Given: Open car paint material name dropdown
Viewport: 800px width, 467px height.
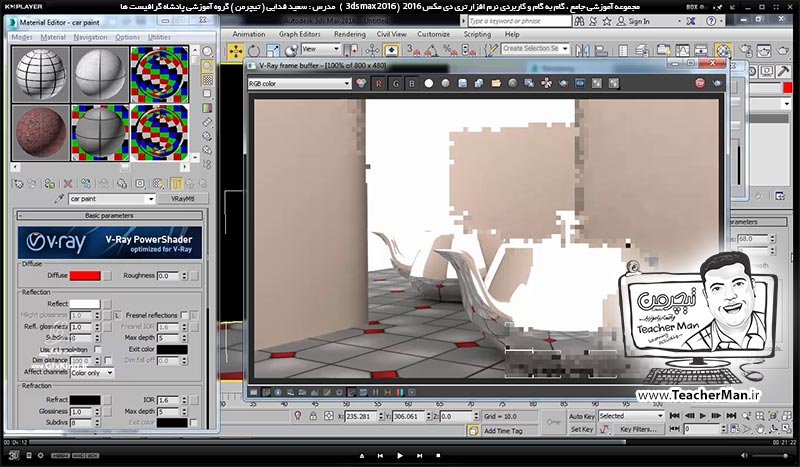Looking at the screenshot, I should pyautogui.click(x=151, y=199).
